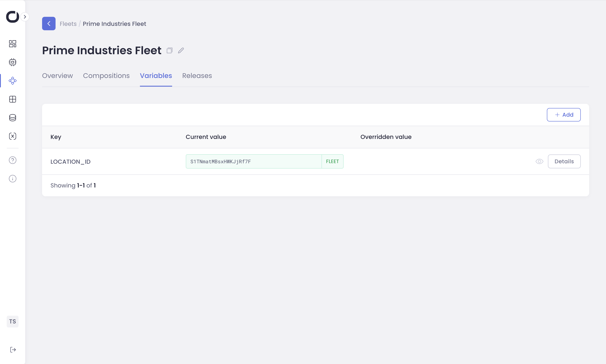Screen dimensions: 606x364
Task: Open Details for LOCATION_ID
Action: pyautogui.click(x=564, y=161)
